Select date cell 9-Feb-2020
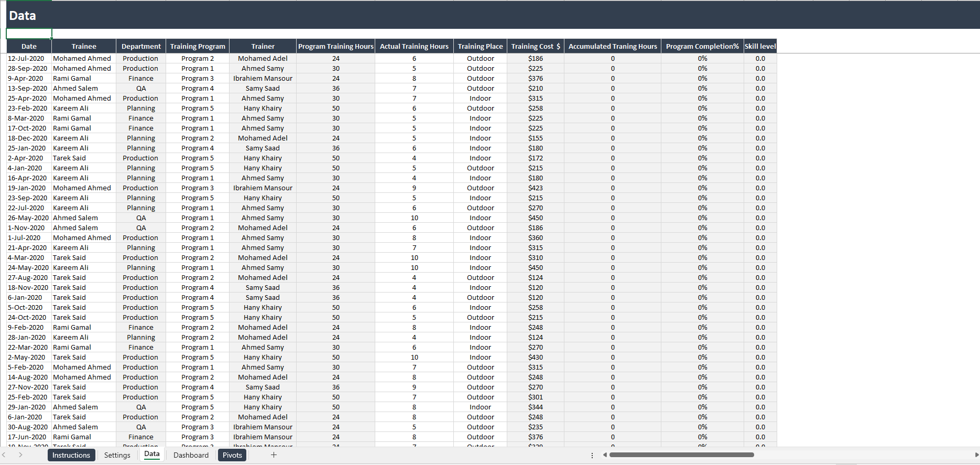The height and width of the screenshot is (465, 980). tap(29, 328)
